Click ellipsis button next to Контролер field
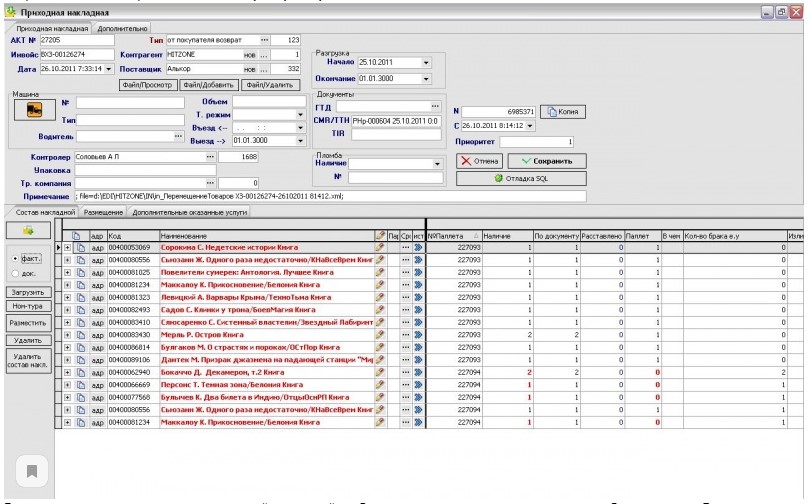The height and width of the screenshot is (504, 808). point(210,157)
